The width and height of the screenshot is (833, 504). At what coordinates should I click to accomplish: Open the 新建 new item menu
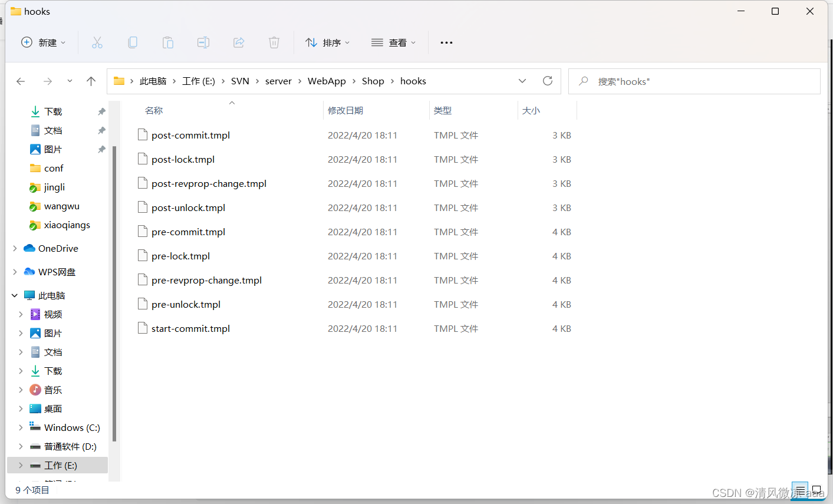click(x=44, y=42)
